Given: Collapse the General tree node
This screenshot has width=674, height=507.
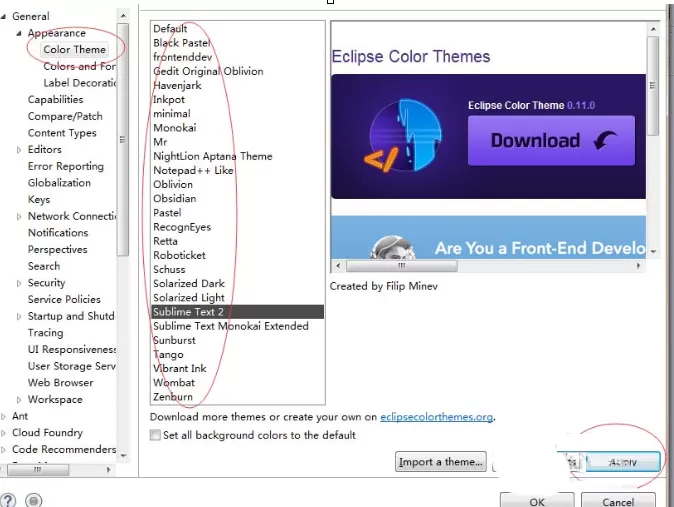Looking at the screenshot, I should click(3, 16).
